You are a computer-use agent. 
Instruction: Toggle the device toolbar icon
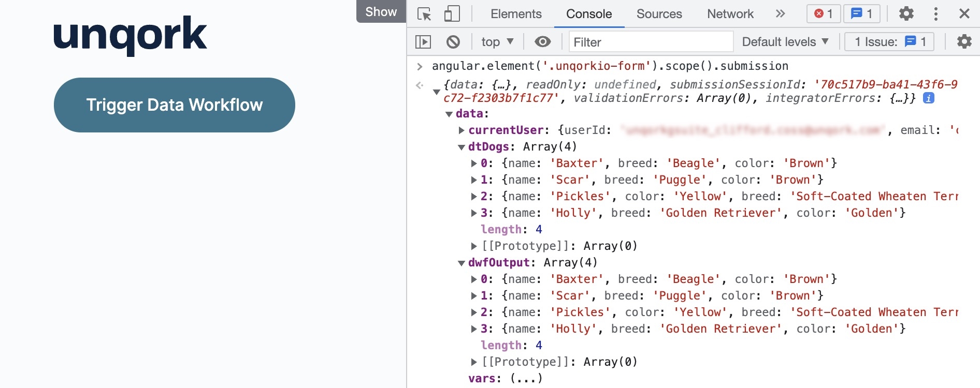(452, 14)
